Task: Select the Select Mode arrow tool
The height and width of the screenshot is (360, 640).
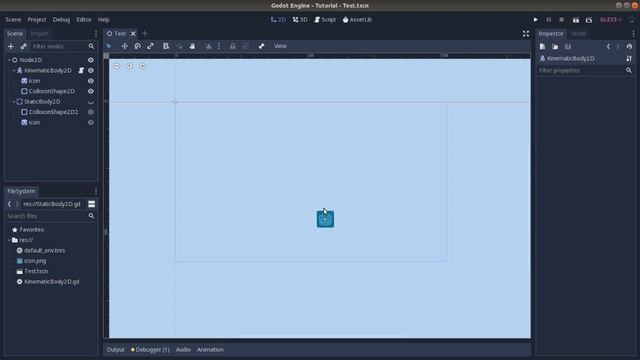Action: tap(109, 46)
